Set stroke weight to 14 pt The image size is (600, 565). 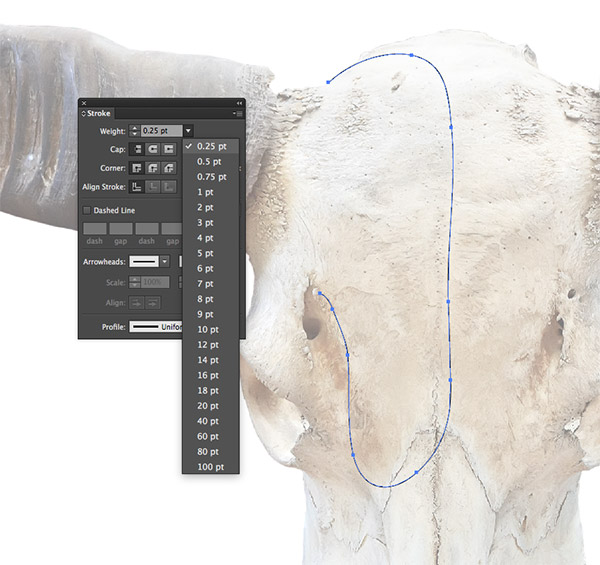(211, 360)
